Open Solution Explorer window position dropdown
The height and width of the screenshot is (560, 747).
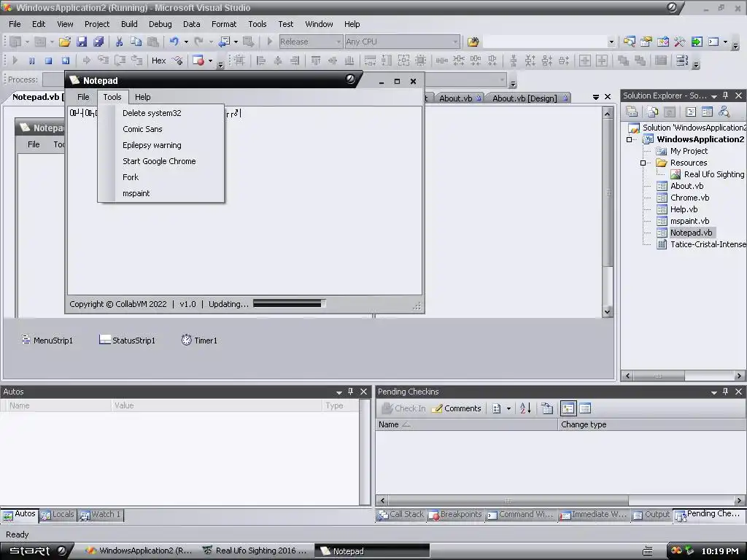713,96
